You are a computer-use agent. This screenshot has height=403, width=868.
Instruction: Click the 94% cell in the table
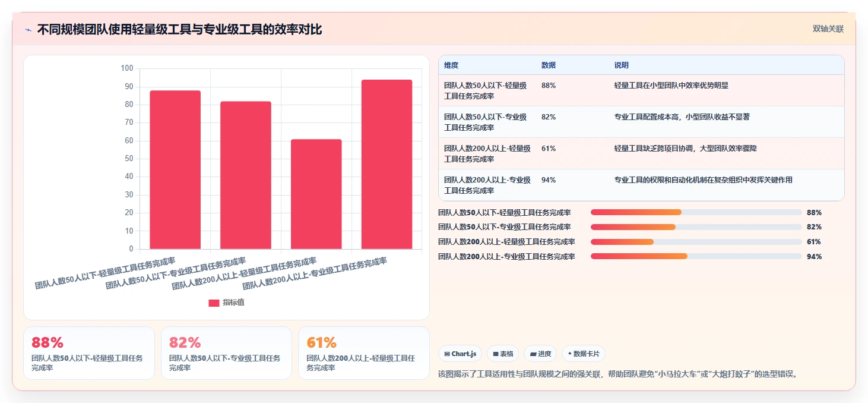(549, 180)
